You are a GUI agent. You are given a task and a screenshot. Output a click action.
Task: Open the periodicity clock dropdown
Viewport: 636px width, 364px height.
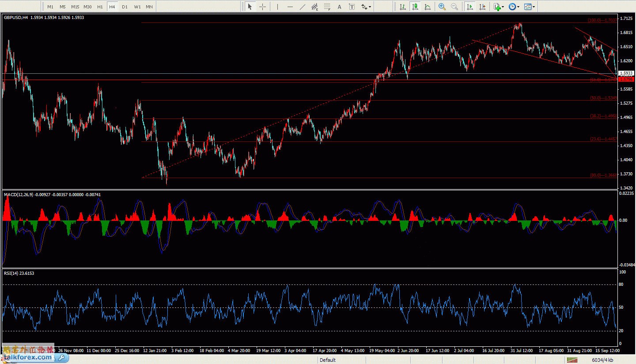click(x=514, y=7)
